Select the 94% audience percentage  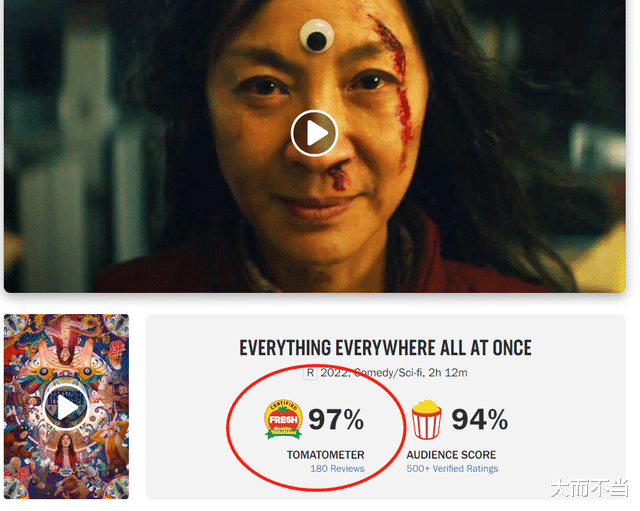coord(480,420)
